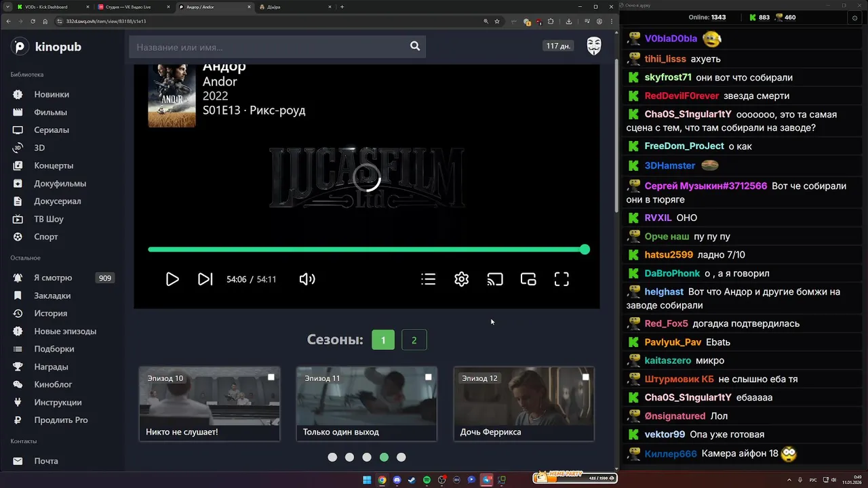Image resolution: width=868 pixels, height=488 pixels.
Task: Reload the browser page
Action: pyautogui.click(x=33, y=21)
